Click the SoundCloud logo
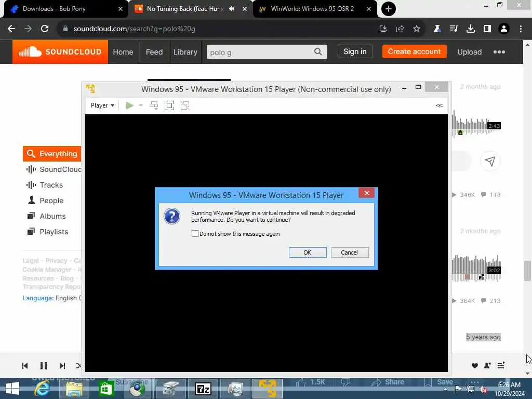Viewport: 532px width, 399px height. click(60, 52)
